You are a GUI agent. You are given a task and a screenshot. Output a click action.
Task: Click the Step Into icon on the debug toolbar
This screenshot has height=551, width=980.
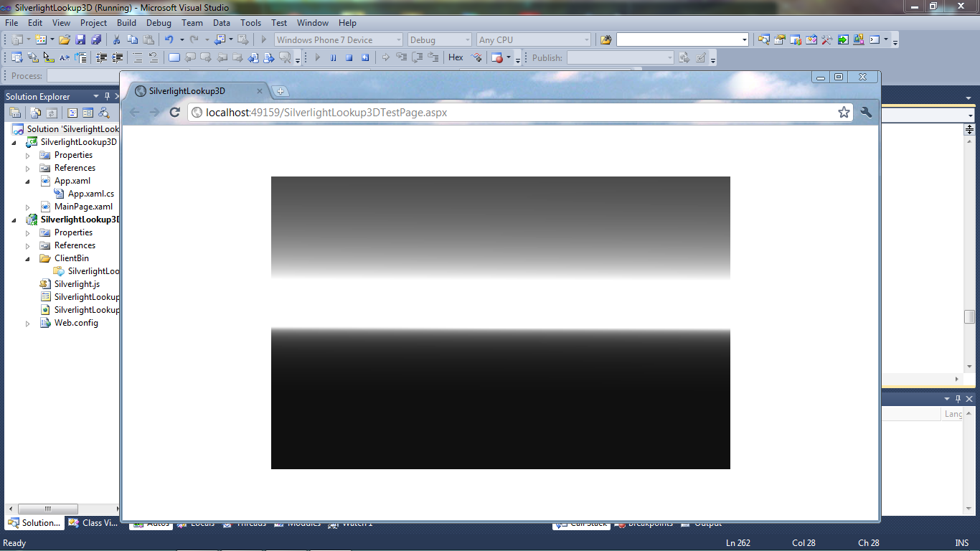[x=400, y=57]
